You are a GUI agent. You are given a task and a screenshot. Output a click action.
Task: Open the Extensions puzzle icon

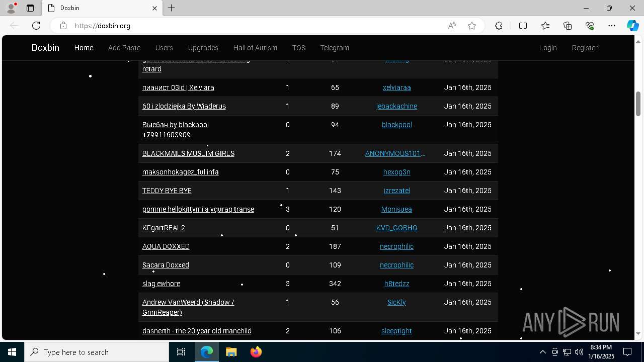click(x=499, y=26)
